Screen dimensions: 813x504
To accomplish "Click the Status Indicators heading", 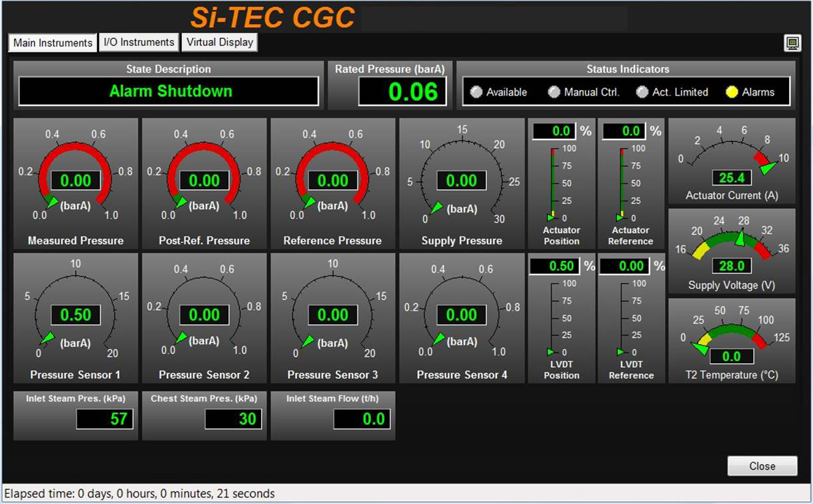I will tap(628, 69).
